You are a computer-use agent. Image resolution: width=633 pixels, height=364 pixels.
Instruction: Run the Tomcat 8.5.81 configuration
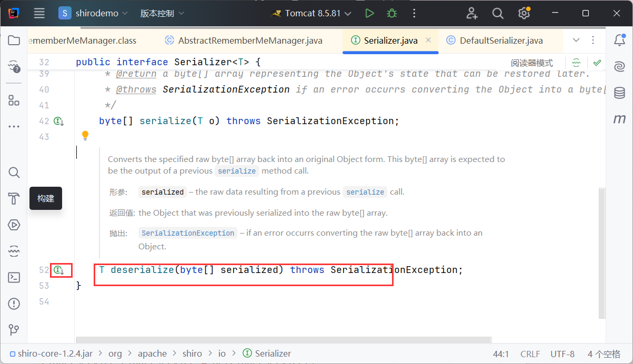point(369,13)
